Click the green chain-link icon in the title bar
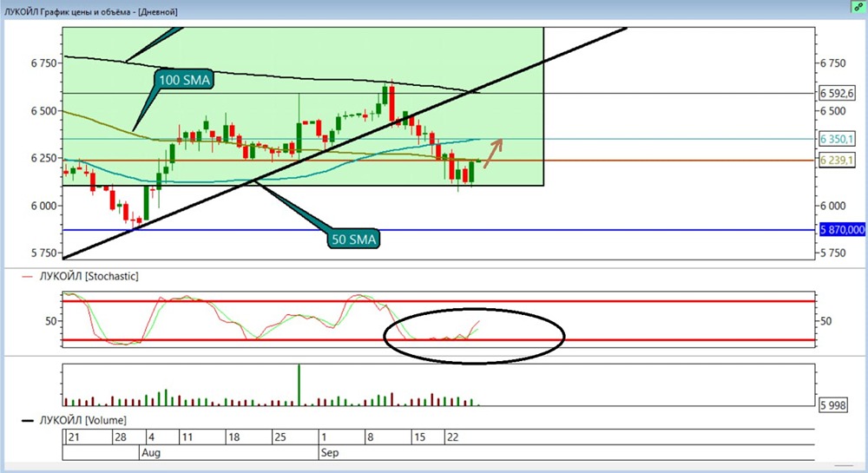 click(x=858, y=7)
